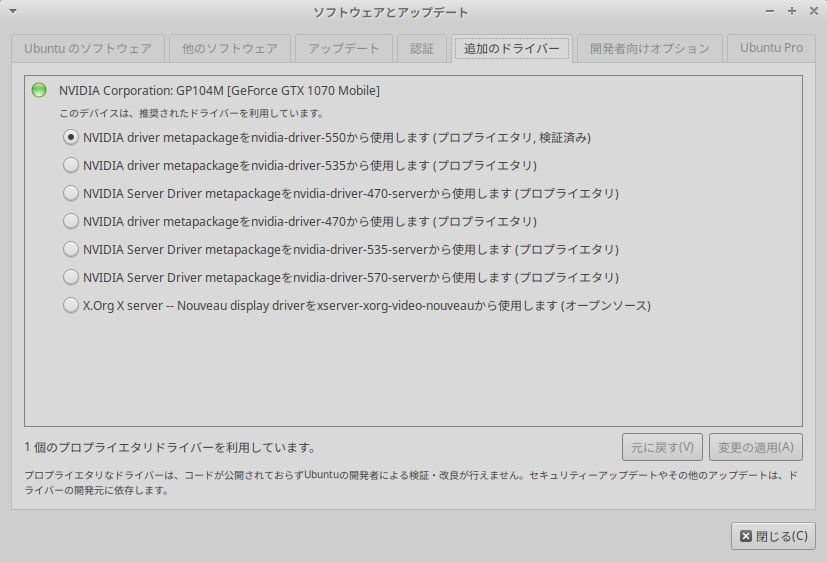
Task: Click the green device status indicator
Action: (x=39, y=90)
